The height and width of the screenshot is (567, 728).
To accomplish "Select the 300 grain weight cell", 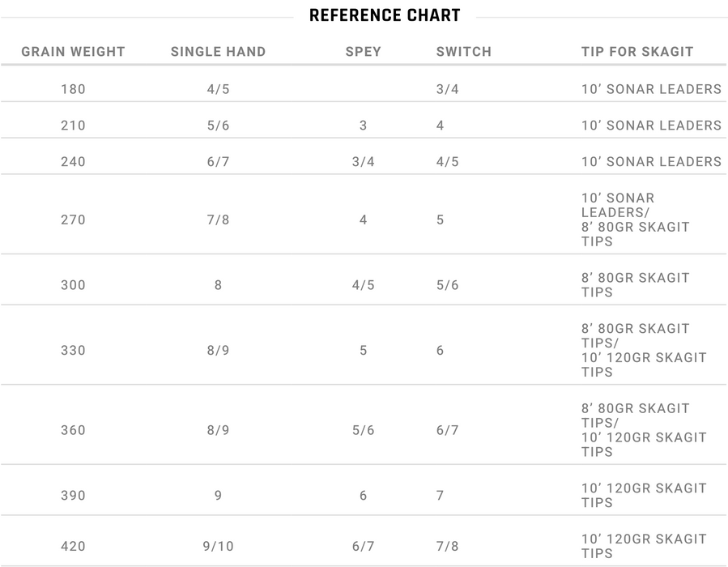I will pyautogui.click(x=74, y=284).
